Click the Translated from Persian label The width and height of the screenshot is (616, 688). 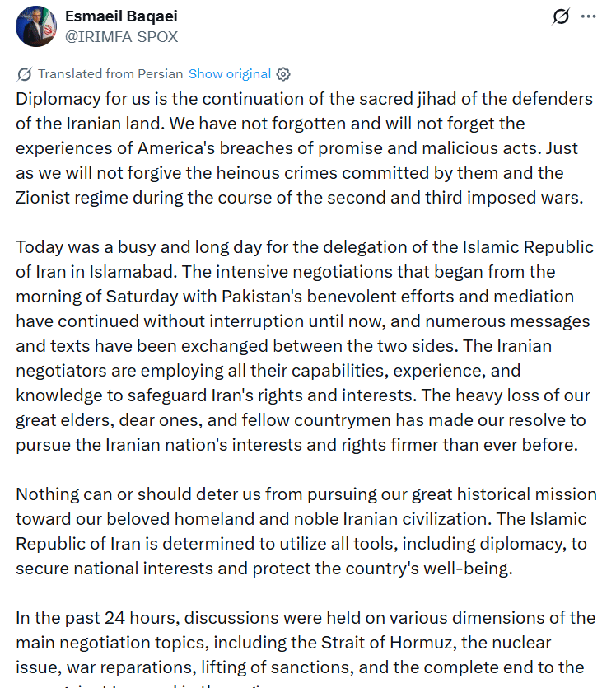click(110, 74)
